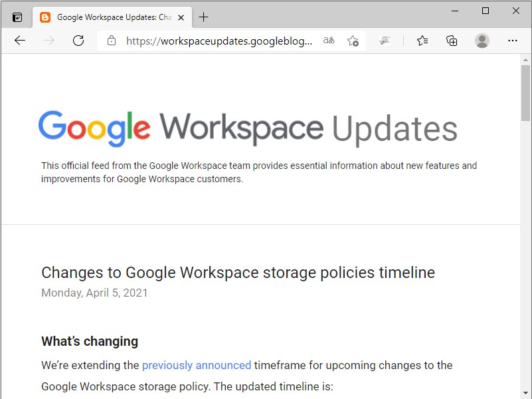Viewport: 532px width, 399px height.
Task: Click the browser profile avatar
Action: (x=482, y=41)
